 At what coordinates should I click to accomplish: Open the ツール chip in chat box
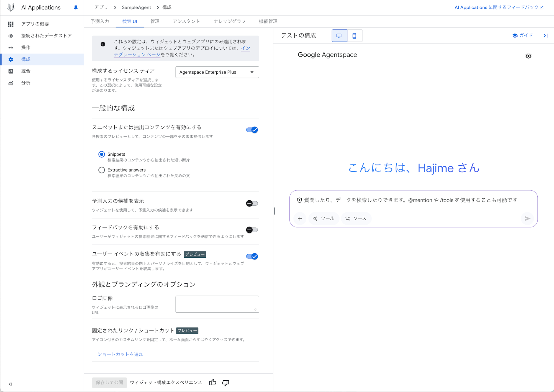(324, 219)
